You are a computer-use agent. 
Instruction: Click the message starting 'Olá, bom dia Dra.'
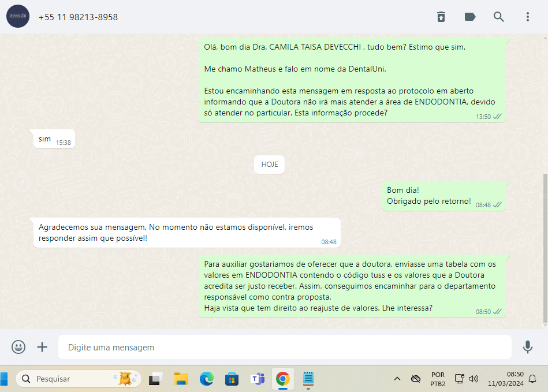click(x=352, y=80)
